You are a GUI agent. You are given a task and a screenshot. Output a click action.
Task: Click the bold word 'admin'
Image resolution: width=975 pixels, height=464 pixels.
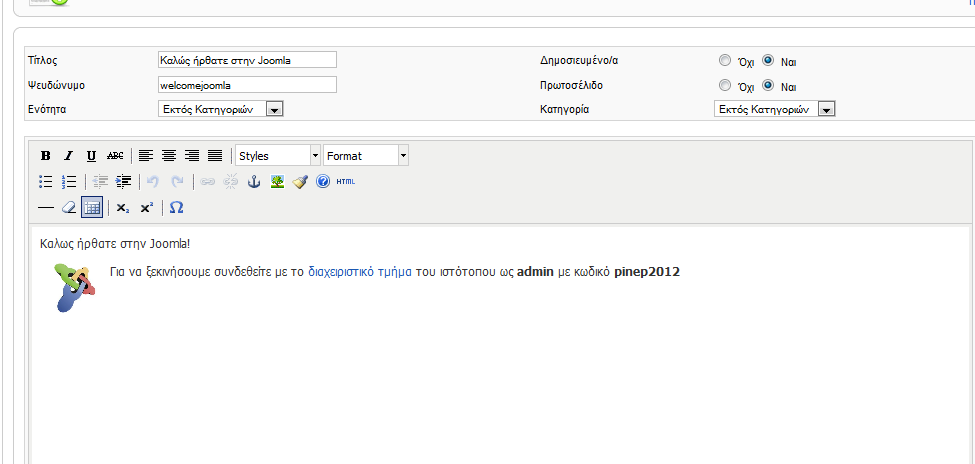(535, 272)
